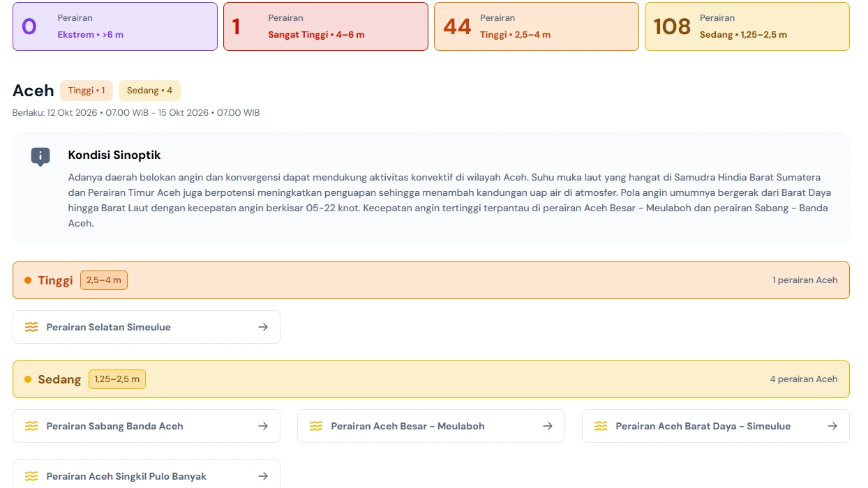
Task: Select the Sangat Tinggi 4–6 m summary card
Action: (326, 26)
